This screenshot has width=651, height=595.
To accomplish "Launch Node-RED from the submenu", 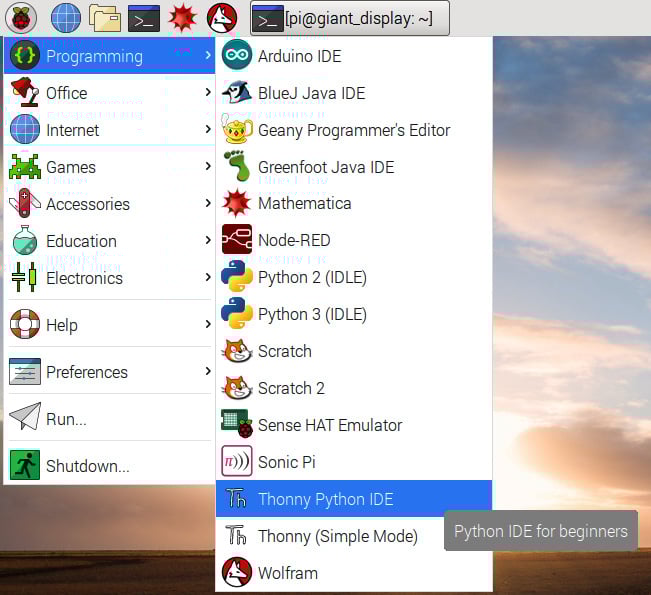I will [354, 240].
